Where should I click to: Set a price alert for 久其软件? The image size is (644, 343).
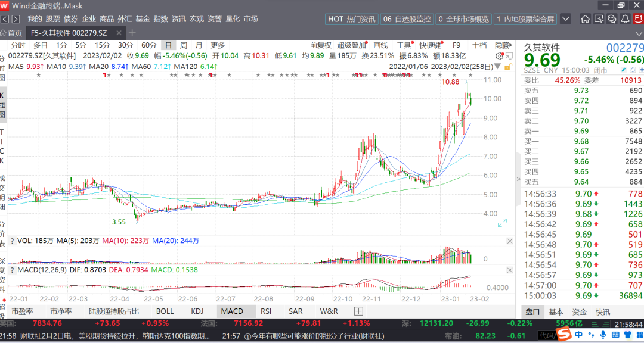click(633, 70)
